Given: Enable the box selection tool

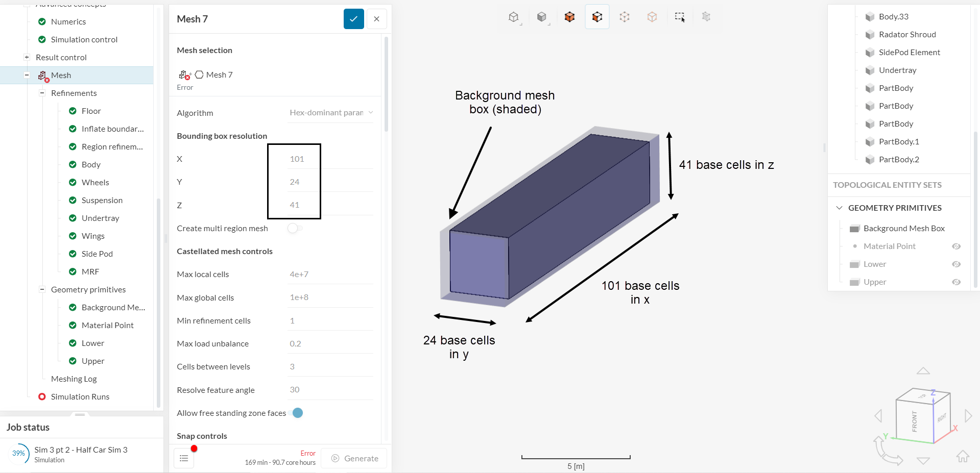Looking at the screenshot, I should pyautogui.click(x=680, y=17).
